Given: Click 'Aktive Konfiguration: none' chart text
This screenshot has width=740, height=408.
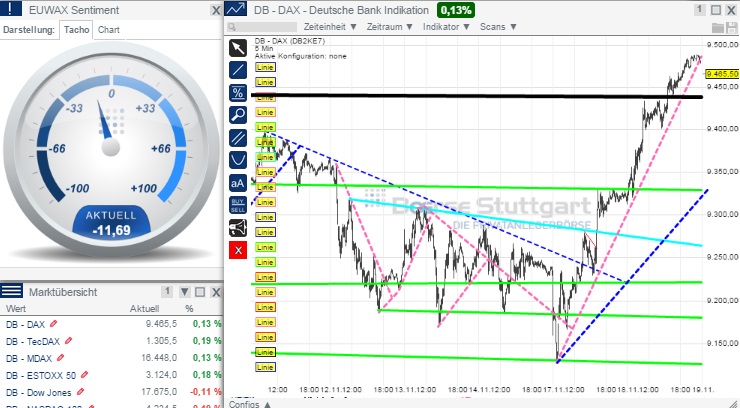Looking at the screenshot, I should click(301, 56).
